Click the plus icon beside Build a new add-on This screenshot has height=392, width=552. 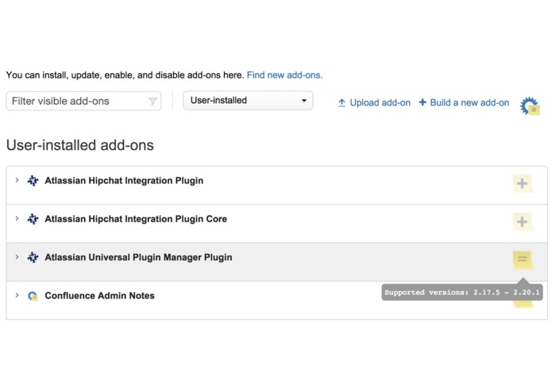pos(423,102)
